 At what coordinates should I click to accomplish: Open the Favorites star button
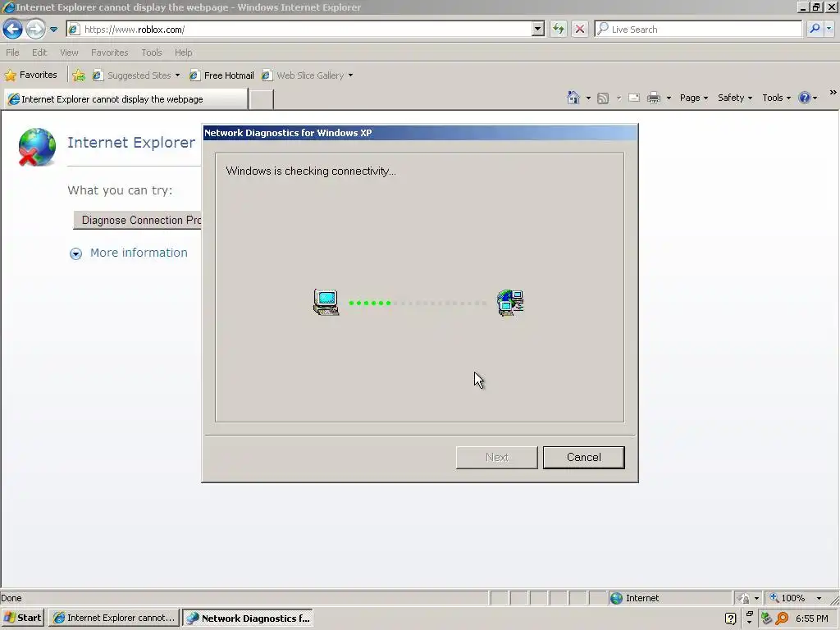coord(30,75)
